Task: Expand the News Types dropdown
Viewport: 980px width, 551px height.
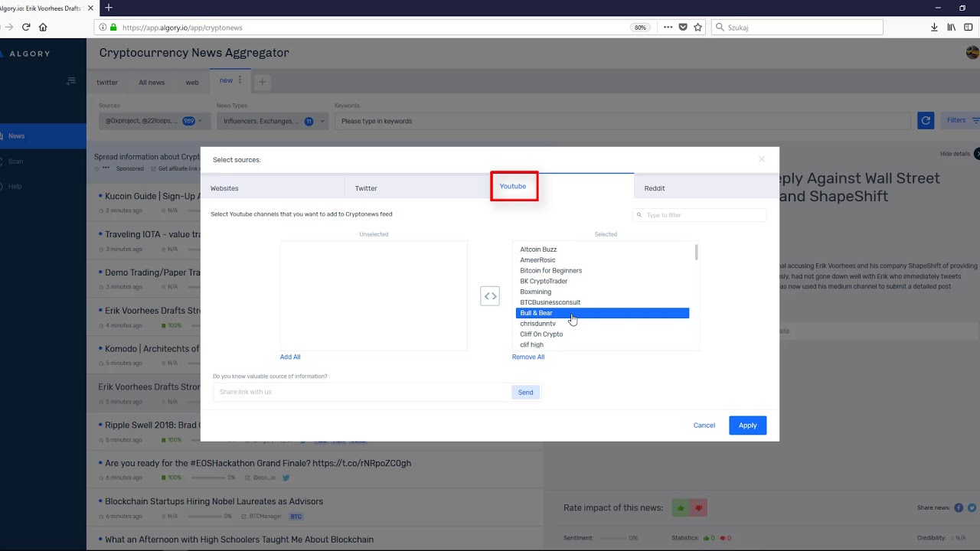Action: [x=273, y=121]
